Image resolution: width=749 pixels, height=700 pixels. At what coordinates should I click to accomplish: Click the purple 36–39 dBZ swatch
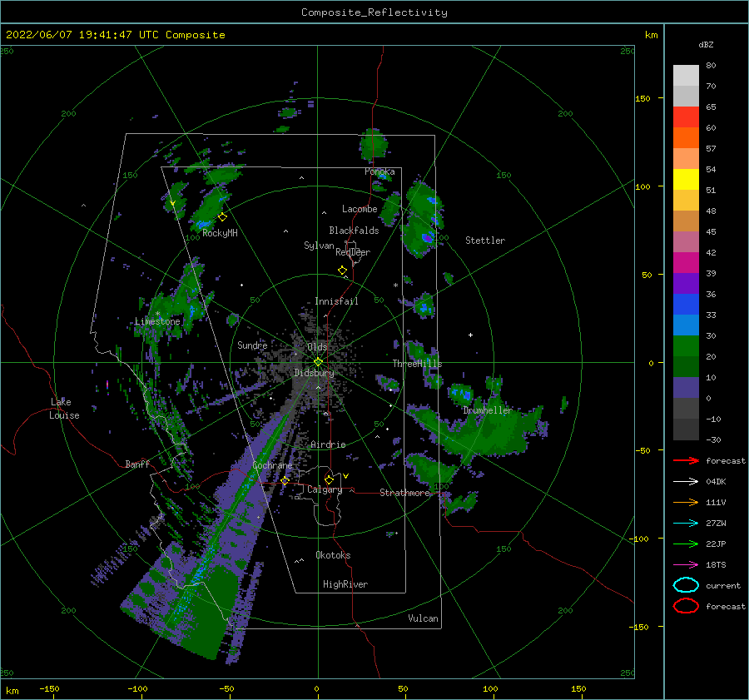pos(686,283)
